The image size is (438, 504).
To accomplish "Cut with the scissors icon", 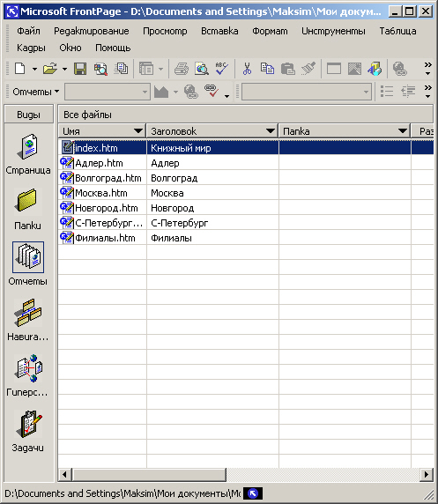I will pyautogui.click(x=247, y=69).
